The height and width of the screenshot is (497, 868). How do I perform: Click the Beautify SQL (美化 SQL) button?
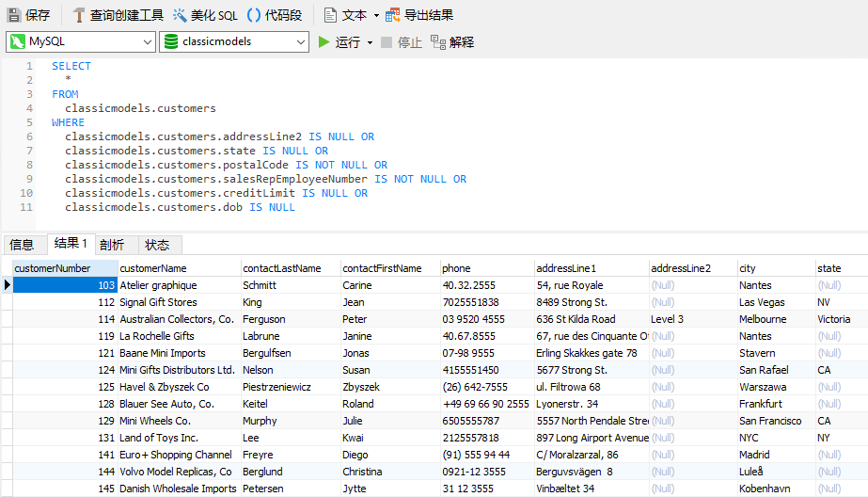tap(205, 15)
